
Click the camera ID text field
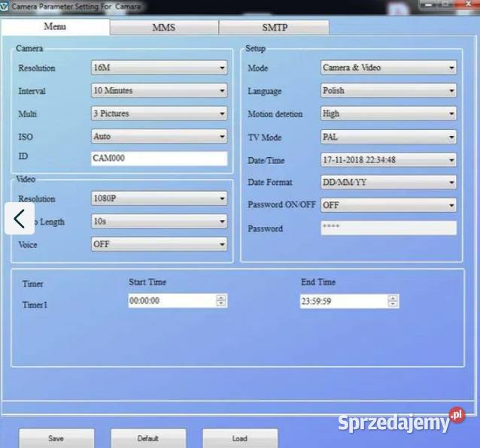tap(159, 159)
